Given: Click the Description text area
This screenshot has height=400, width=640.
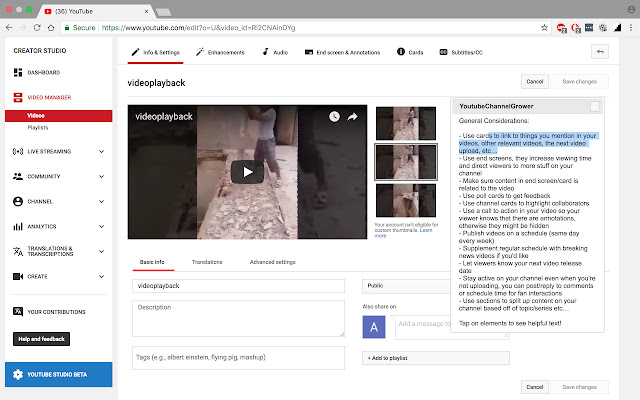Looking at the screenshot, I should coord(238,318).
